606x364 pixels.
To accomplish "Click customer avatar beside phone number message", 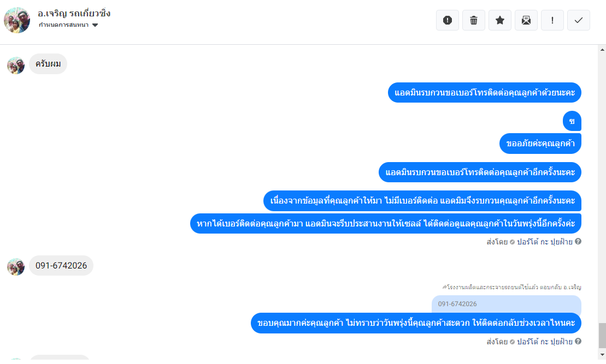I will (16, 267).
